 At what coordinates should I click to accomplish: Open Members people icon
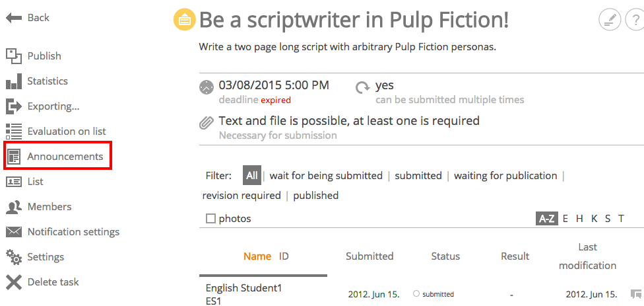pos(14,207)
